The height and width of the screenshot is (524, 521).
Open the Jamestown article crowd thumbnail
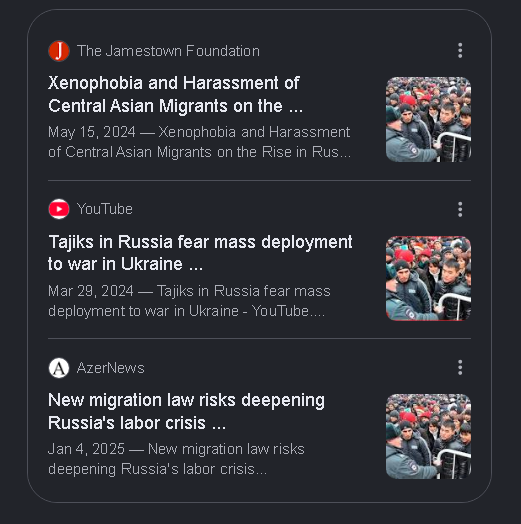point(428,119)
